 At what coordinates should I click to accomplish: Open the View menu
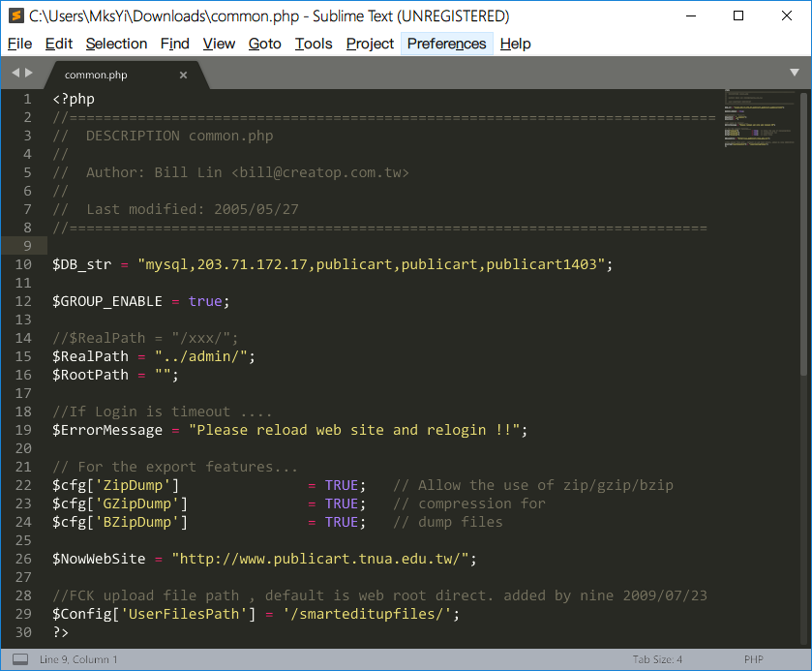pos(219,44)
